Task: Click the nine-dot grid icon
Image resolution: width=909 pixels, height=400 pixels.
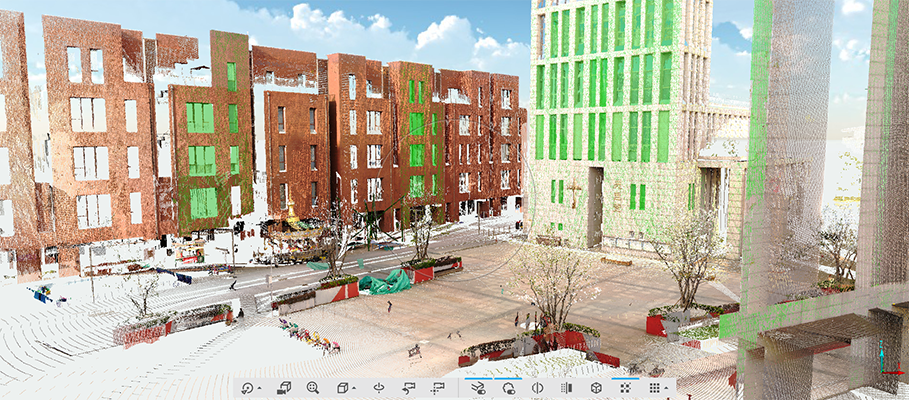Action: [x=654, y=388]
